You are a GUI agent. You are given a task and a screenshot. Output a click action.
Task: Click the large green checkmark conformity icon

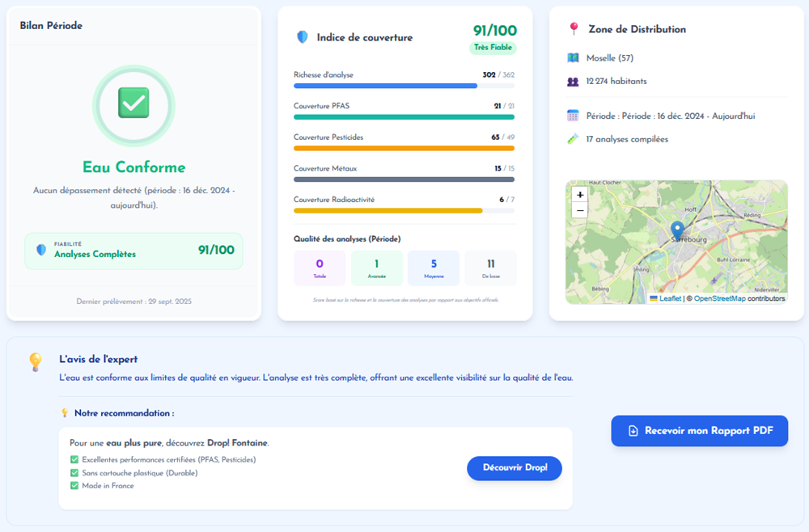tap(133, 103)
